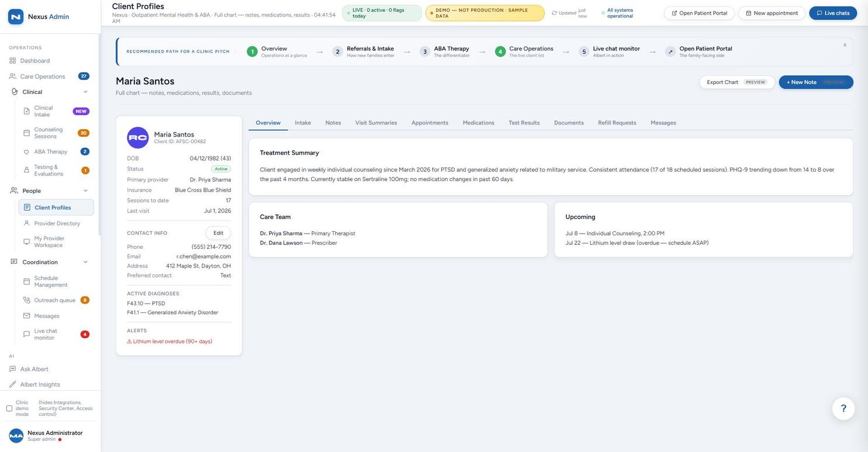This screenshot has height=452, width=868.
Task: Click the Messages envelope icon
Action: pos(26,316)
